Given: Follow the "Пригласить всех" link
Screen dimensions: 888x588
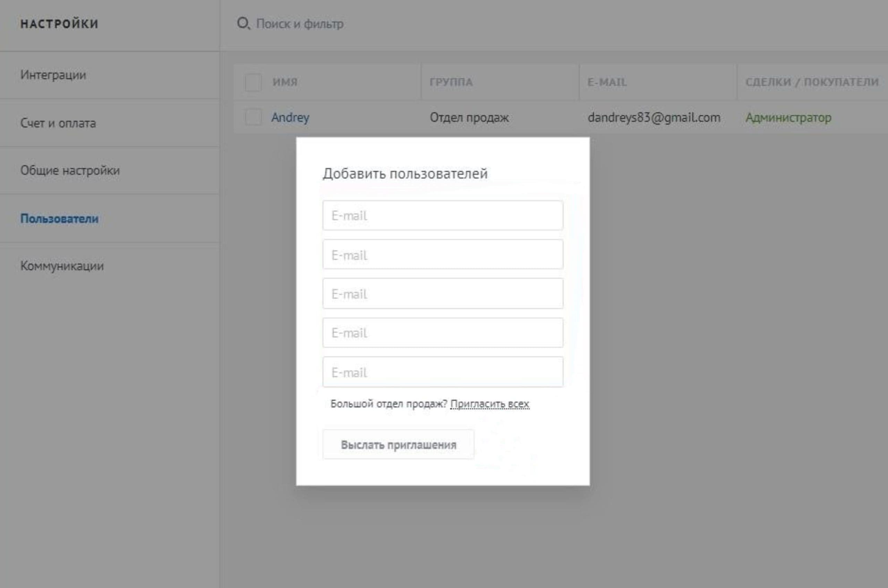Looking at the screenshot, I should (490, 404).
